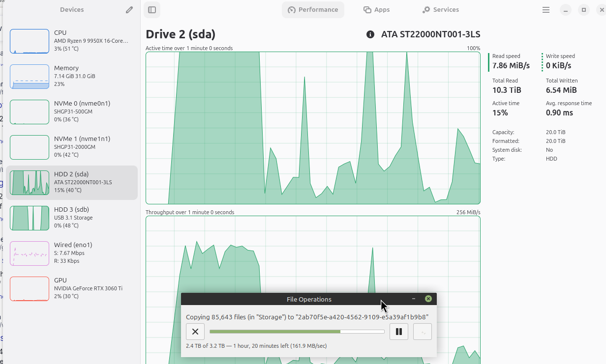Click the Total Read 10.3 TiB value

(x=507, y=90)
